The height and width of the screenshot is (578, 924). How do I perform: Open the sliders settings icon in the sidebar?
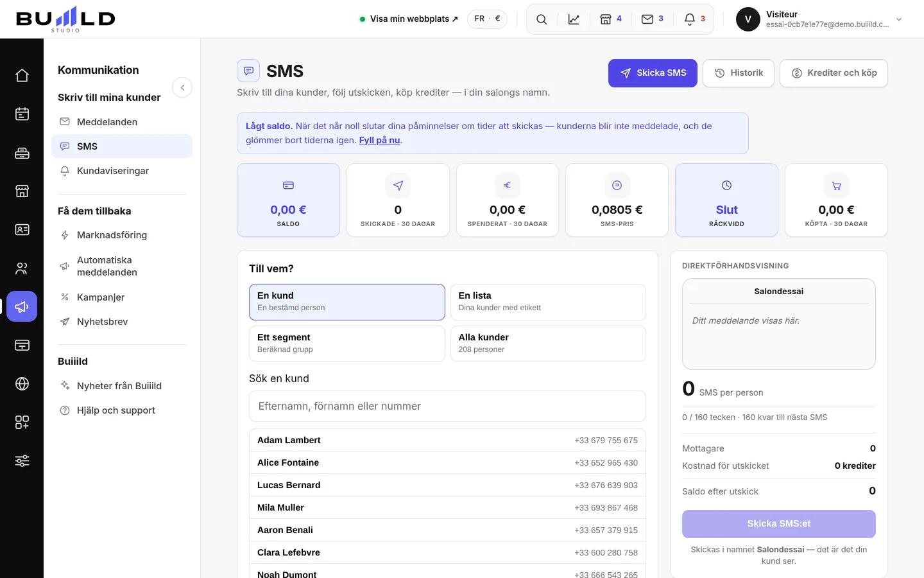(x=22, y=460)
